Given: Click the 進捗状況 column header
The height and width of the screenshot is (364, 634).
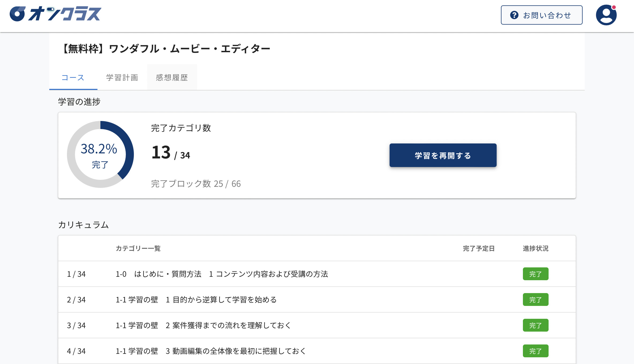Looking at the screenshot, I should 535,248.
